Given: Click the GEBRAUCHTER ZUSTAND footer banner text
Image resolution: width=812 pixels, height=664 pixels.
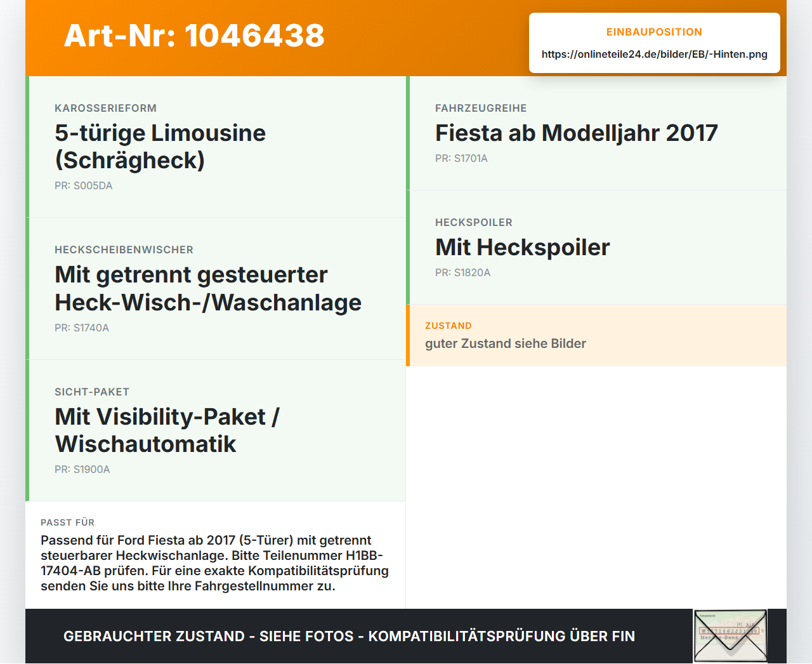Looking at the screenshot, I should [x=349, y=636].
